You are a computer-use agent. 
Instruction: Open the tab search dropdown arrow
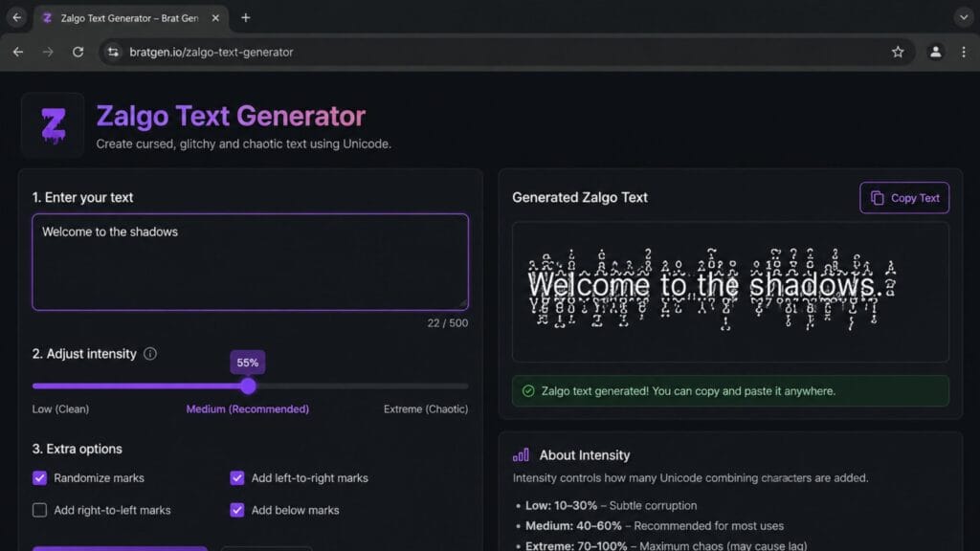coord(963,17)
